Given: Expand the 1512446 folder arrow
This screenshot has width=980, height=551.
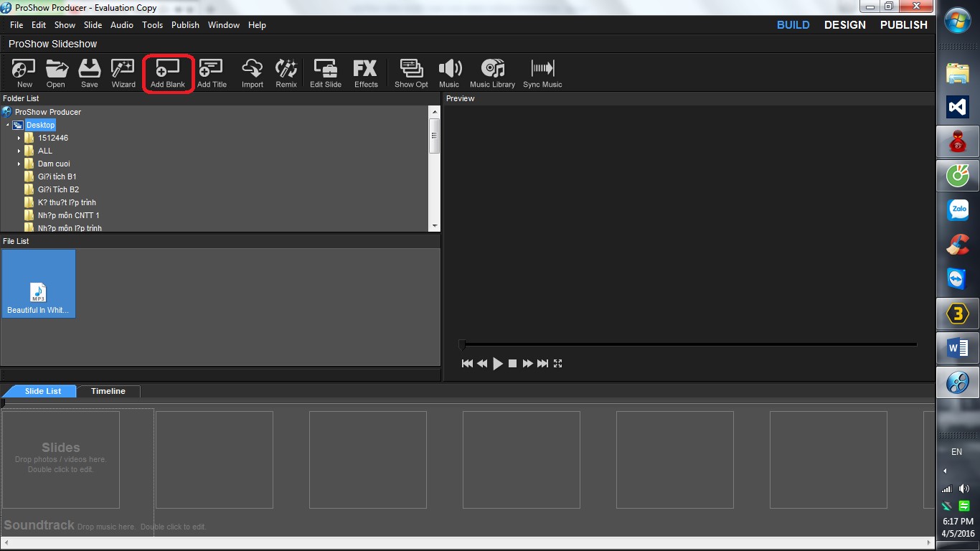Looking at the screenshot, I should point(19,138).
